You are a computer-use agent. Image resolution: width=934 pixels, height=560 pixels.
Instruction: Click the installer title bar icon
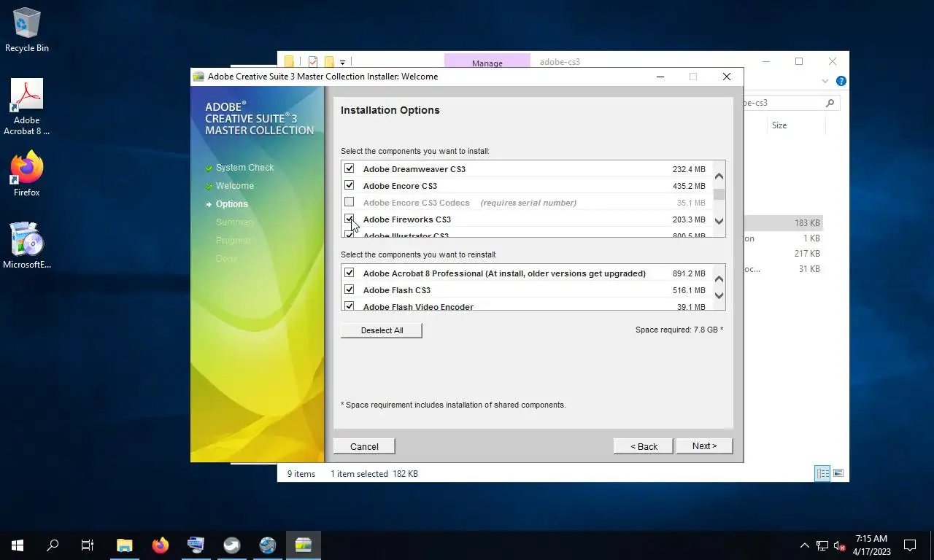[x=198, y=76]
